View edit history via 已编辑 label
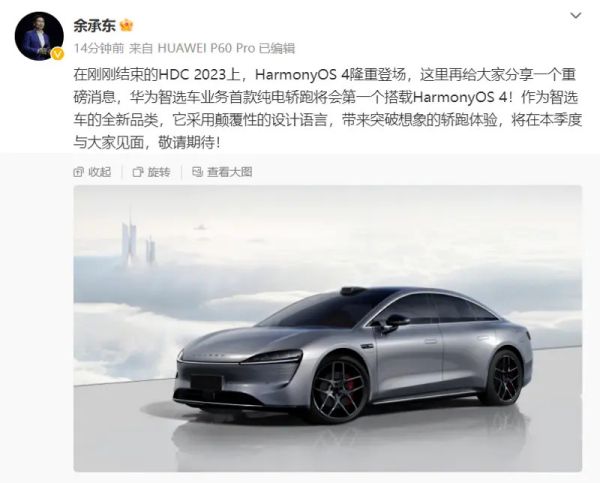The image size is (600, 483). [x=277, y=49]
